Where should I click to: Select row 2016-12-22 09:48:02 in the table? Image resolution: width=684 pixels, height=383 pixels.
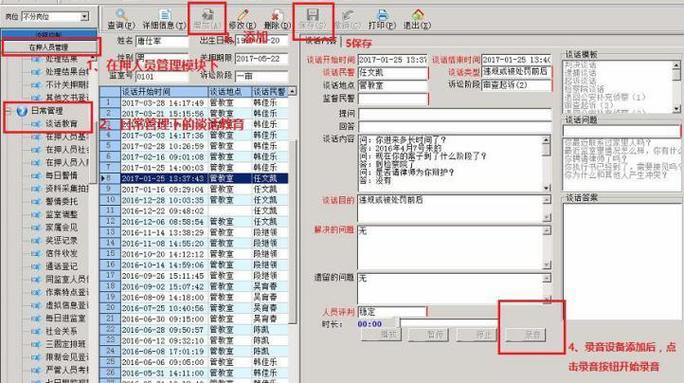(194, 211)
